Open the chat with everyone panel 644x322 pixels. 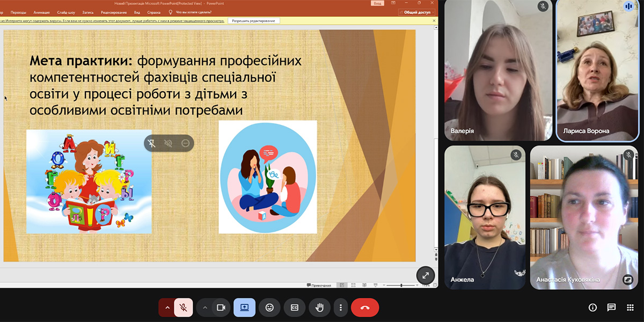tap(611, 308)
